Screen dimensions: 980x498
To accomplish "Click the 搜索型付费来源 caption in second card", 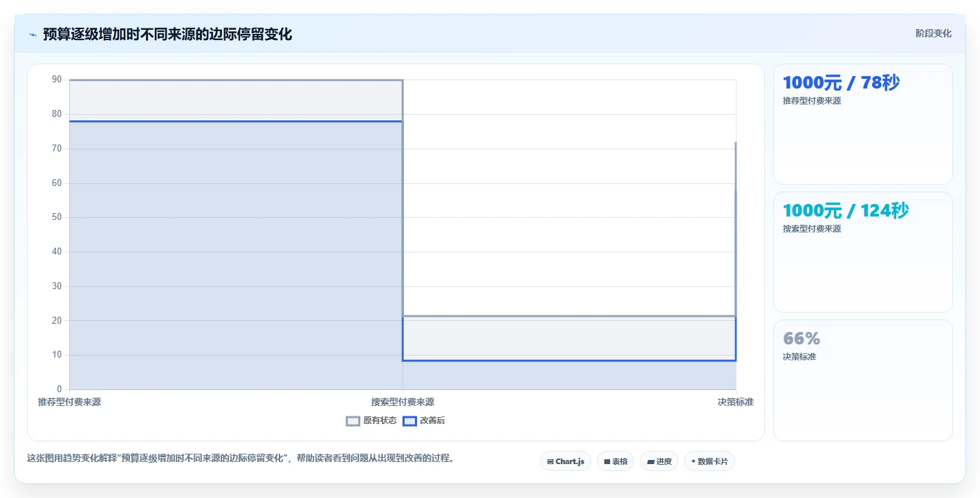I will (x=812, y=229).
